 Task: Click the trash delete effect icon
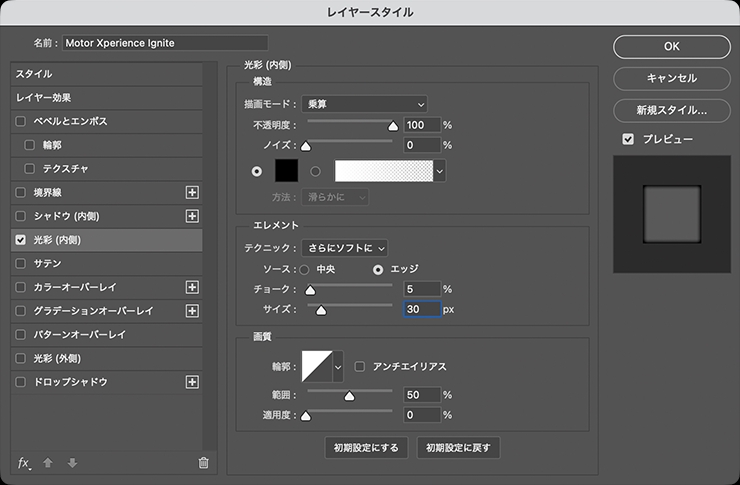(203, 462)
